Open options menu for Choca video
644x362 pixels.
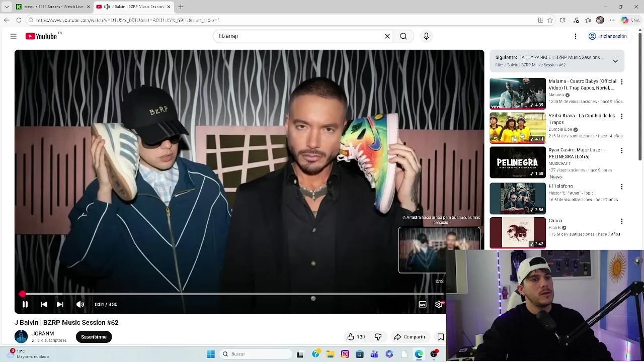[x=622, y=221]
